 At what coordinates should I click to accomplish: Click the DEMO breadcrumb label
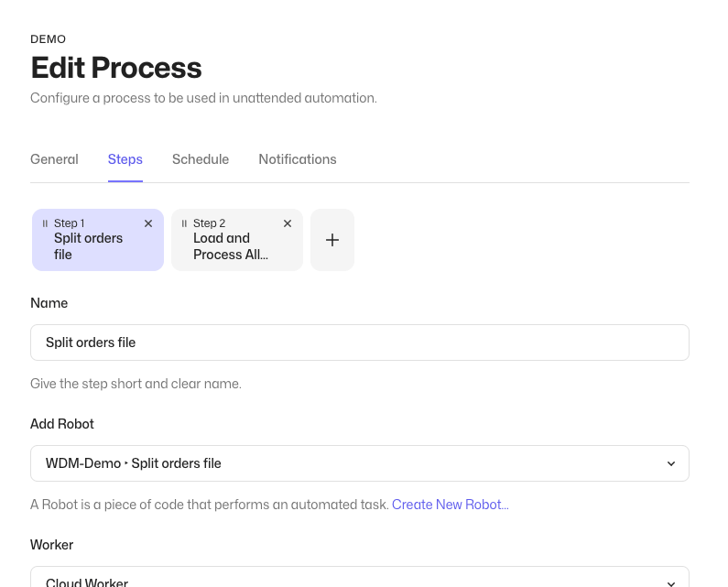[49, 39]
